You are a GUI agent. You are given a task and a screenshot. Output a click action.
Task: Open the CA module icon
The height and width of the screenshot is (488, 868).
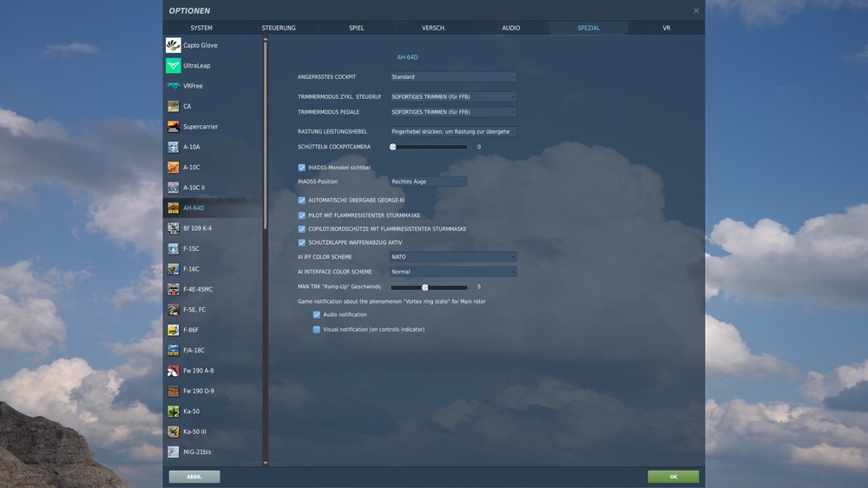tap(174, 106)
